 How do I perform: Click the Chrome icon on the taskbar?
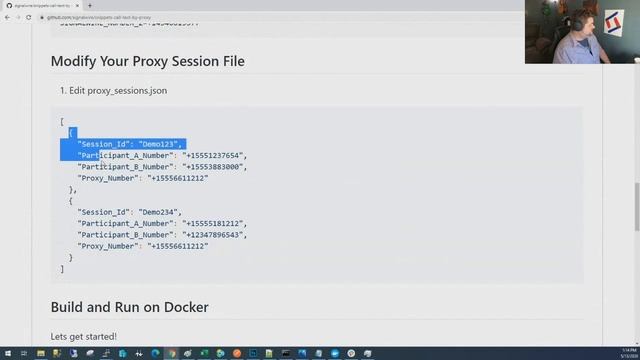point(172,353)
